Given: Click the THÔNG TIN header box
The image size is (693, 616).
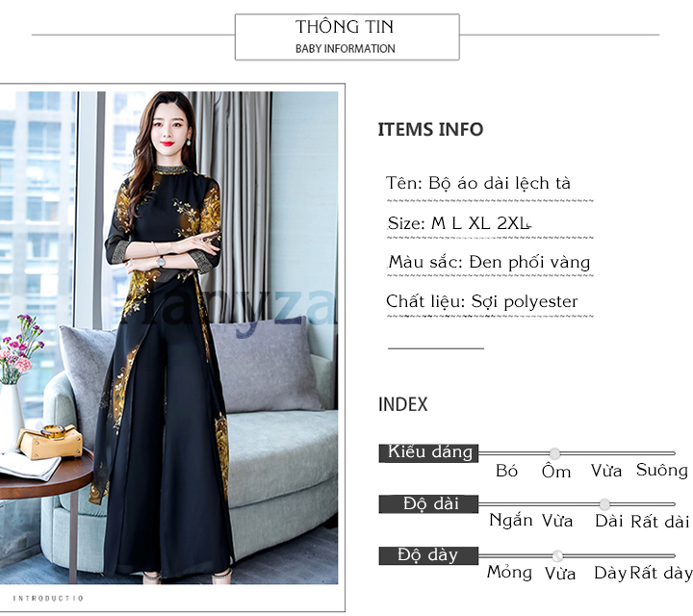Looking at the screenshot, I should (346, 37).
